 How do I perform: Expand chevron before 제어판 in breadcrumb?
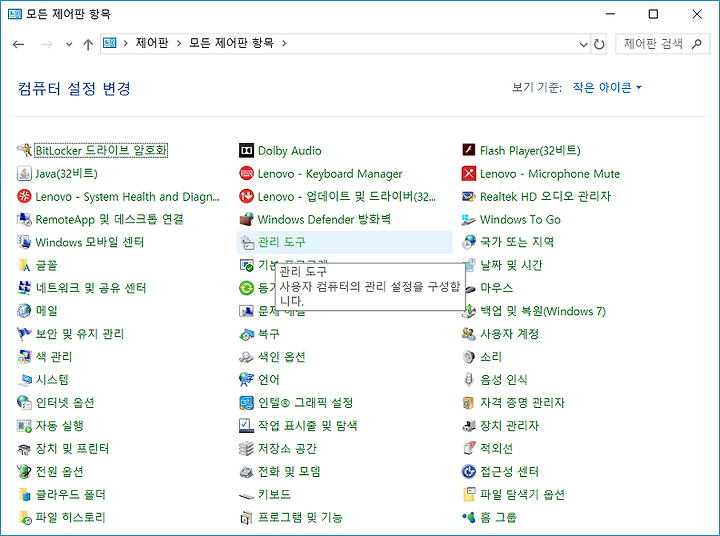coord(125,44)
